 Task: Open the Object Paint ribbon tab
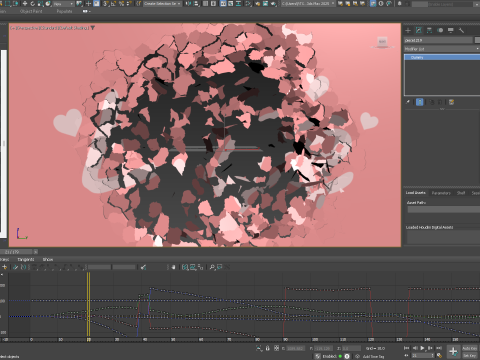[x=31, y=11]
